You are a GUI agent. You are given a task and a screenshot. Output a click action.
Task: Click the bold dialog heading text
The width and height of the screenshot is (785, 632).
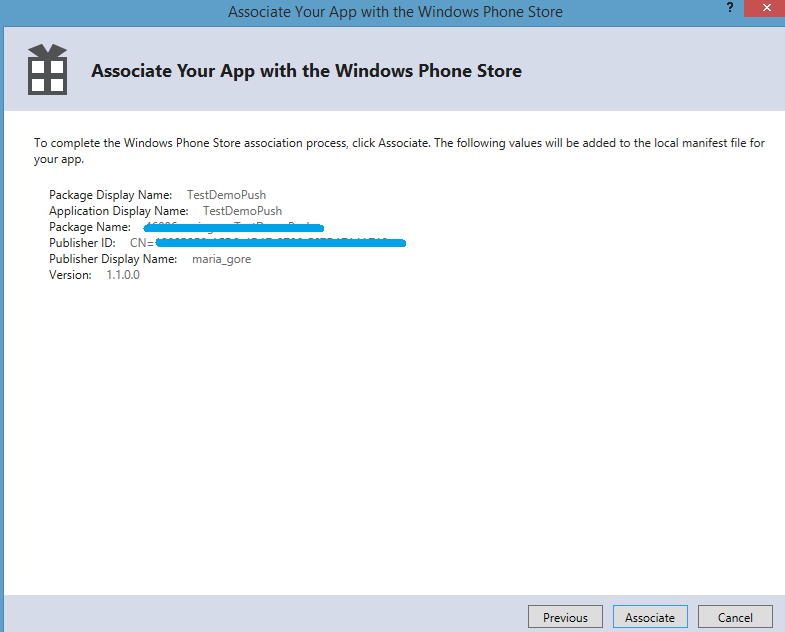click(x=306, y=71)
